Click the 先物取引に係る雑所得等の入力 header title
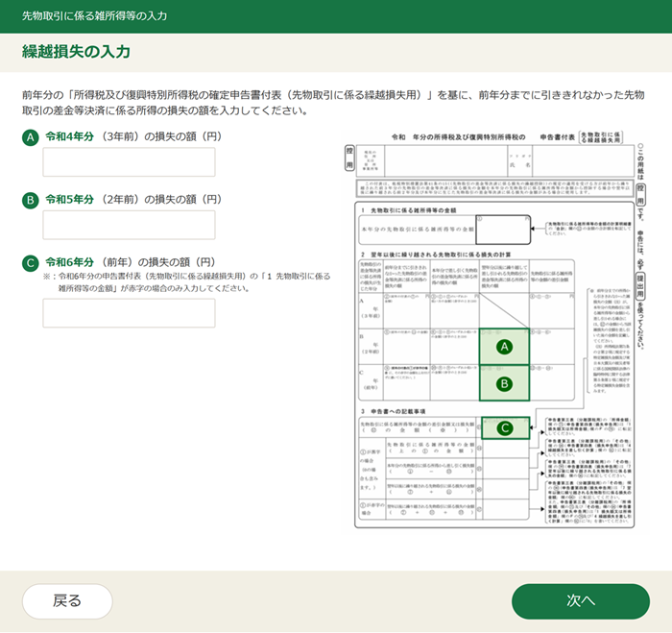Viewport: 672px width, 633px height. pos(95,16)
